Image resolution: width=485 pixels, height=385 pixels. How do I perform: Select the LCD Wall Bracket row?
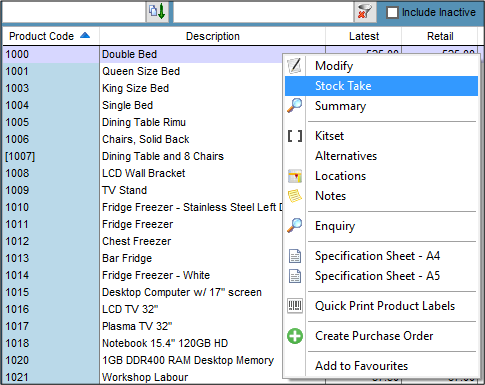click(142, 173)
